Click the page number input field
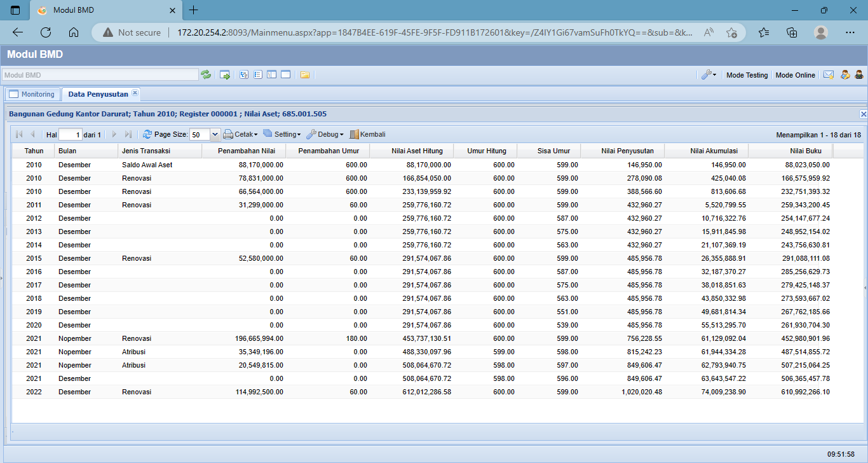Image resolution: width=868 pixels, height=463 pixels. [x=71, y=134]
